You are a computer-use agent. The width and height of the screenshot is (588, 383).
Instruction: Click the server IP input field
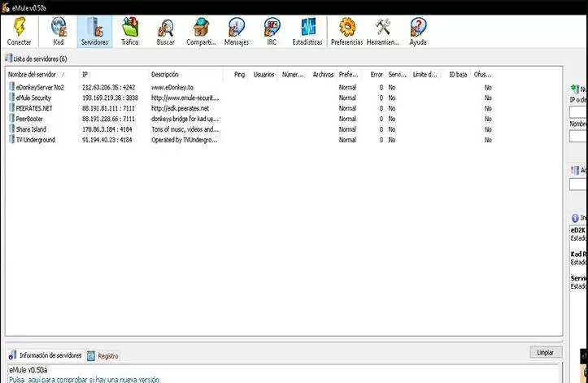click(x=578, y=111)
